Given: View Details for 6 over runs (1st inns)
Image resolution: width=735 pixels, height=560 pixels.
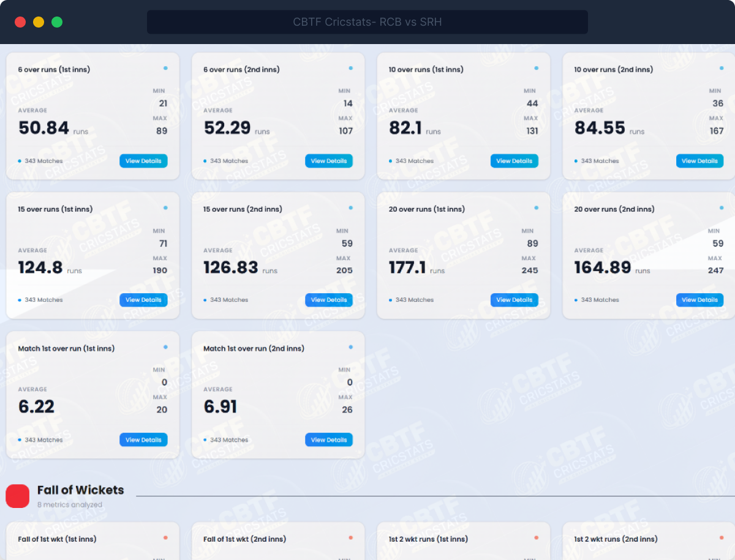Looking at the screenshot, I should pyautogui.click(x=143, y=161).
